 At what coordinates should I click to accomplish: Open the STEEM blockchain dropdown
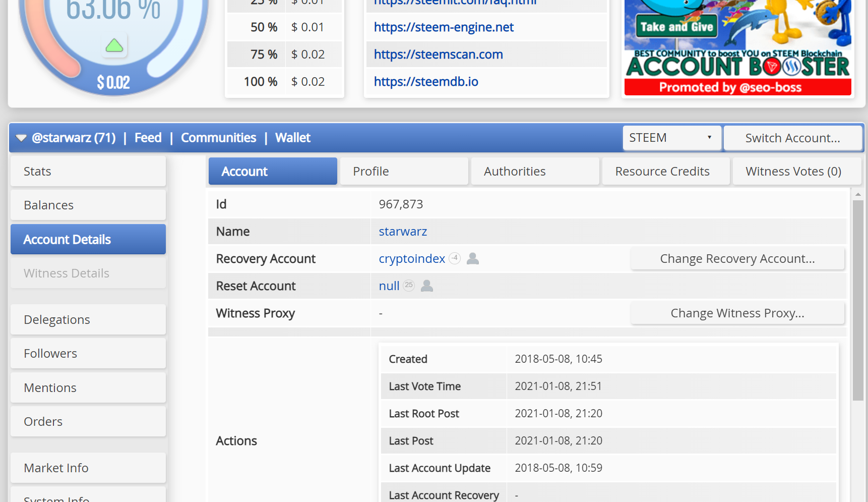[x=671, y=138]
